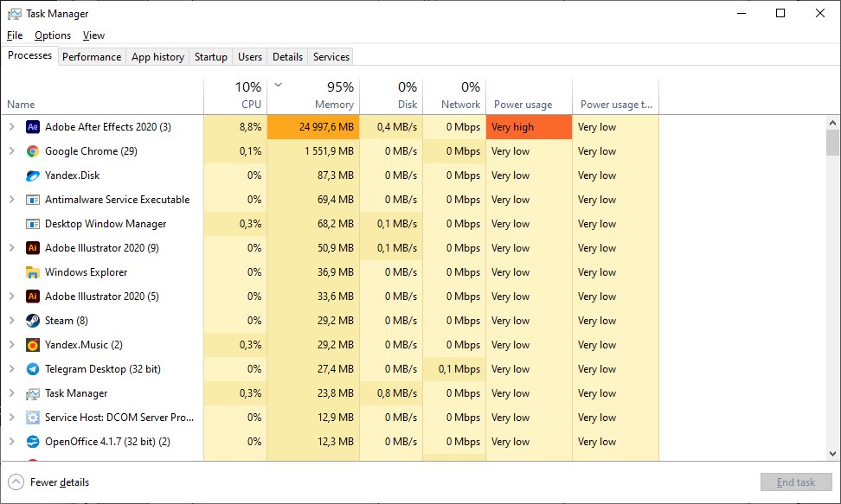
Task: Switch to the Users tab
Action: (250, 57)
